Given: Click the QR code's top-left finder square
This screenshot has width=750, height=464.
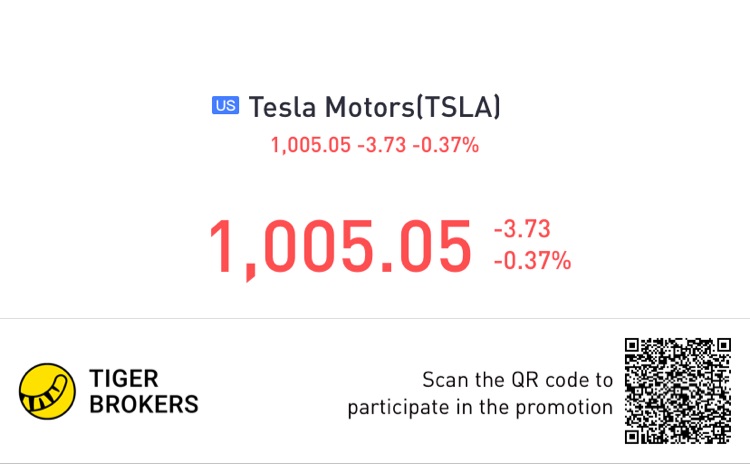Looking at the screenshot, I should pyautogui.click(x=632, y=345).
